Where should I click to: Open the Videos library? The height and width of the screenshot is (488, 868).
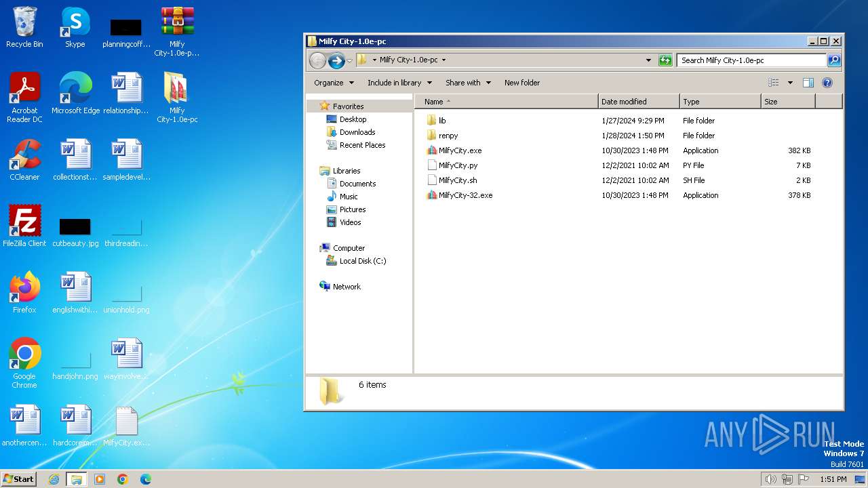[350, 222]
